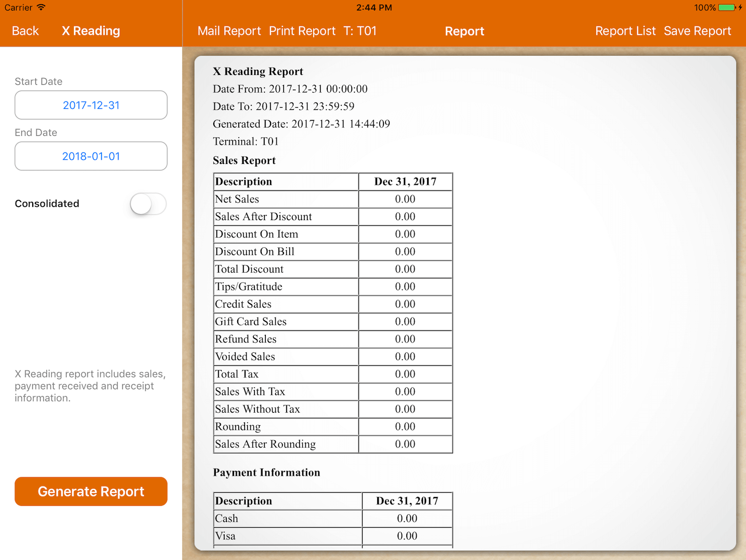Tap the Terminal: T01 line

coord(246,142)
